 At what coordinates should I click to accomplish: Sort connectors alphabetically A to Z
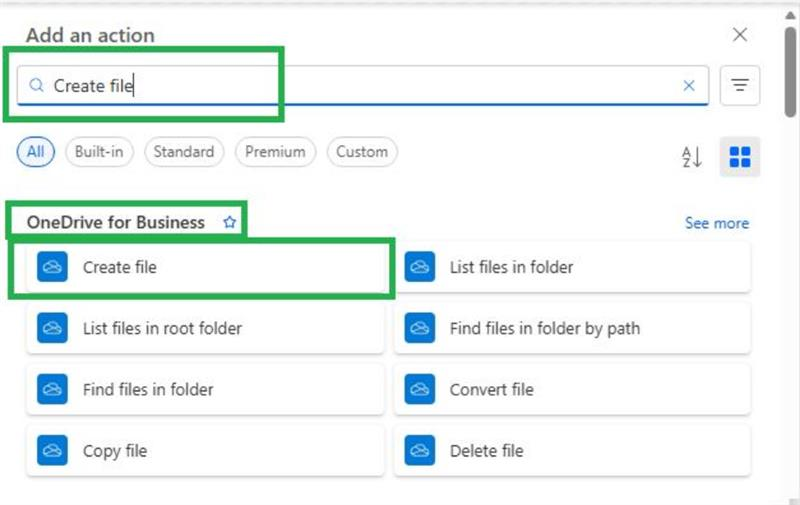coord(692,157)
